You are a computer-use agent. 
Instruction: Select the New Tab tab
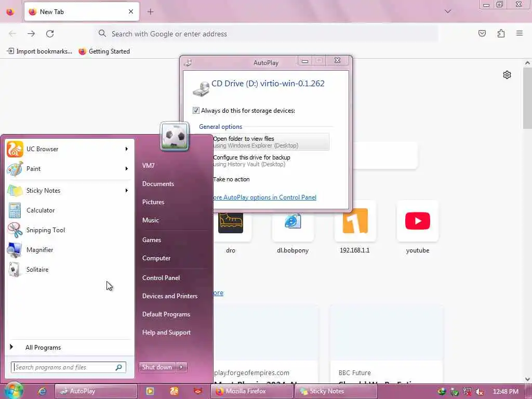point(82,11)
